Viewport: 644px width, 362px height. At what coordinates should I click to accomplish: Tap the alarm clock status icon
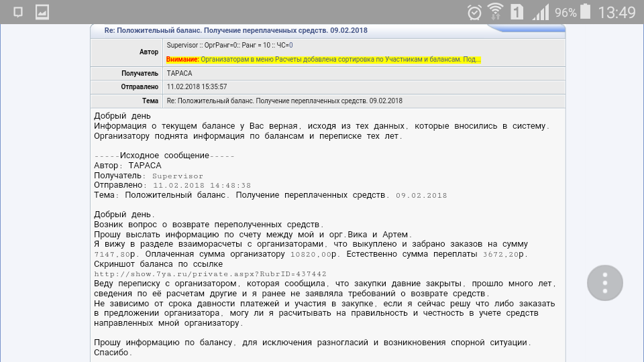point(474,12)
